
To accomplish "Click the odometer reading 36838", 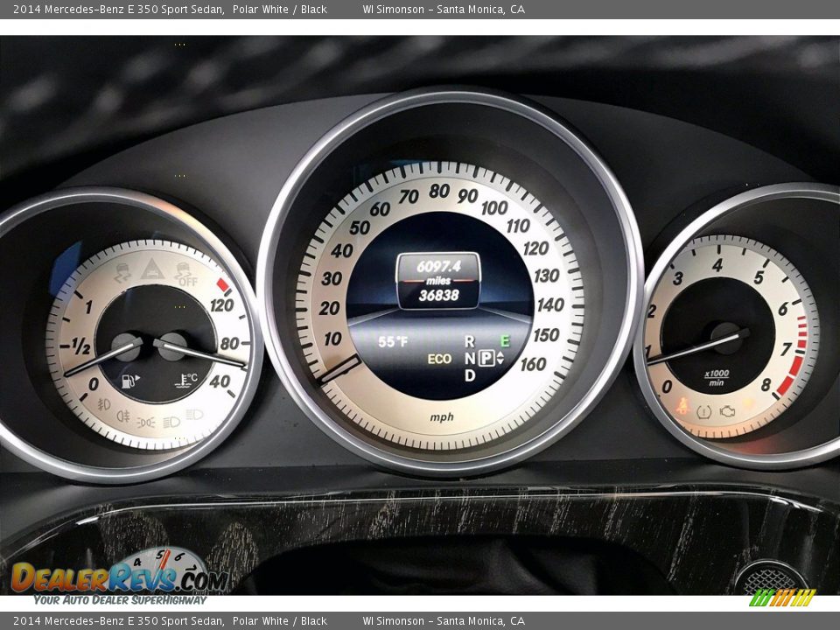I will coord(438,295).
